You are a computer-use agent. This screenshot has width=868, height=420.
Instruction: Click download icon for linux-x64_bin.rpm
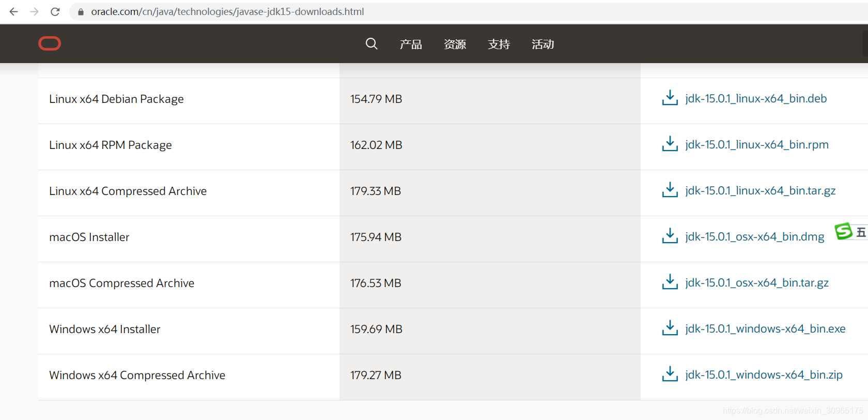[670, 144]
